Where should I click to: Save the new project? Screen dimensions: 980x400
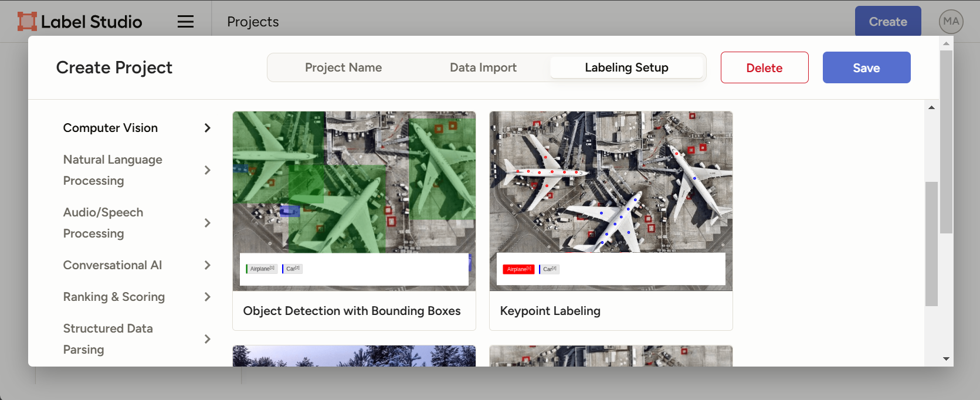[866, 67]
